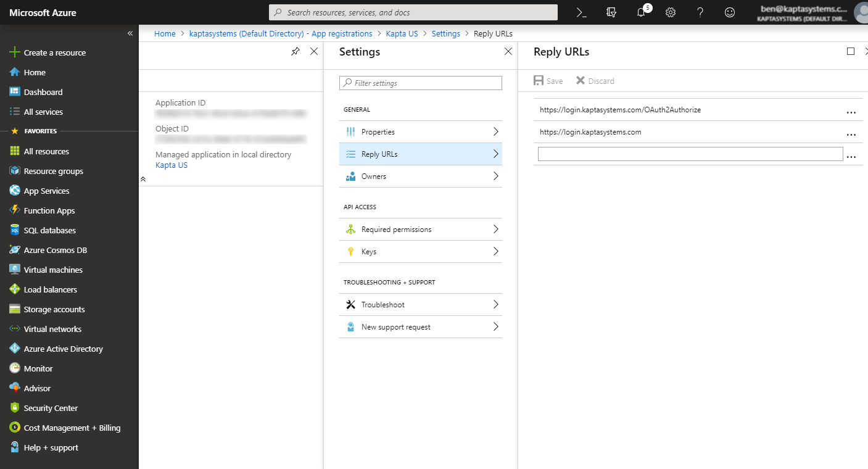Open Cloud Shell from the top bar
Image resolution: width=868 pixels, height=469 pixels.
click(581, 12)
